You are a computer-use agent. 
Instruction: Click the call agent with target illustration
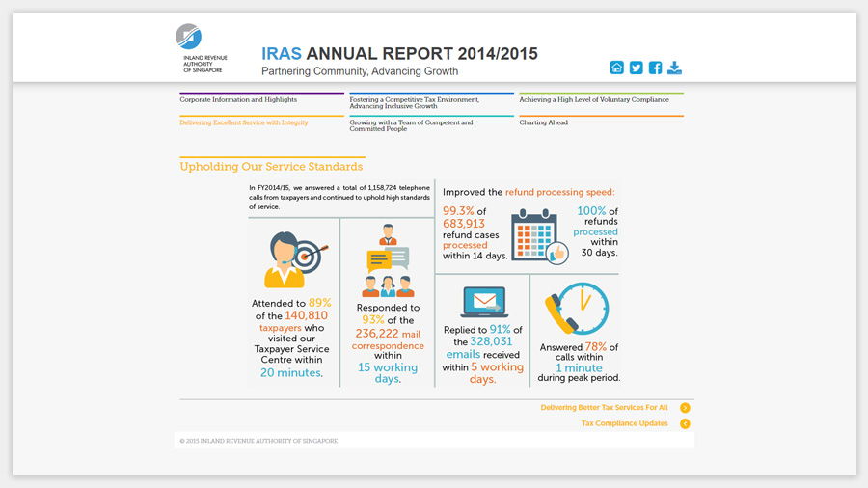coord(296,259)
